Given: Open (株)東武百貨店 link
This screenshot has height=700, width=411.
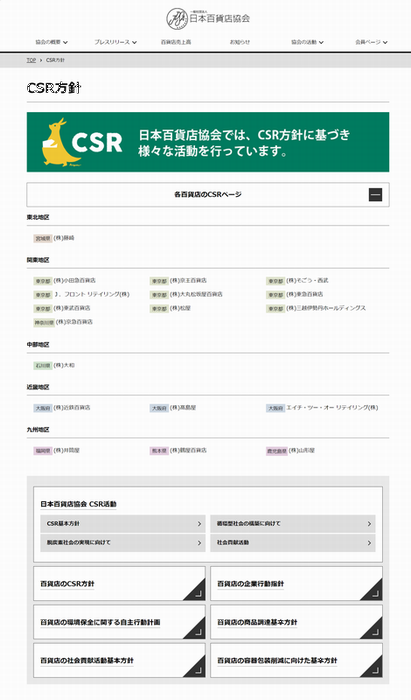Looking at the screenshot, I should tap(71, 308).
